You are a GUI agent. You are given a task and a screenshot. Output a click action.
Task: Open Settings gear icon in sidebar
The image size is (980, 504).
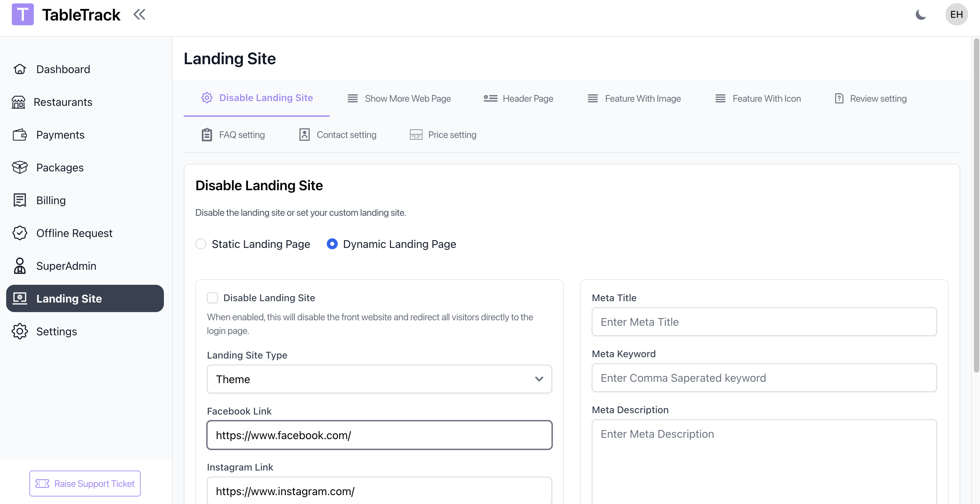pos(19,331)
